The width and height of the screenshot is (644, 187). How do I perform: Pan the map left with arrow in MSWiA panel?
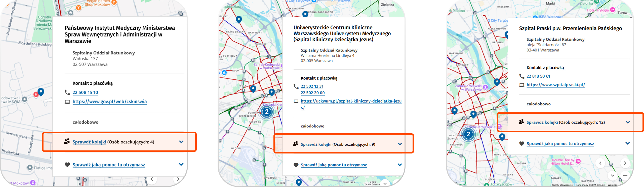pos(152,179)
